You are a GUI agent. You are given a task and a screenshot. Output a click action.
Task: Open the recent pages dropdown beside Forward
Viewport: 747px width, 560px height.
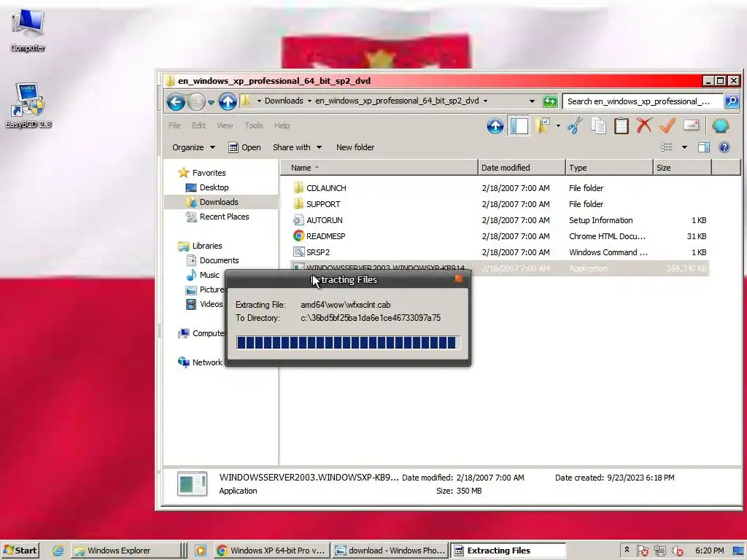click(211, 102)
